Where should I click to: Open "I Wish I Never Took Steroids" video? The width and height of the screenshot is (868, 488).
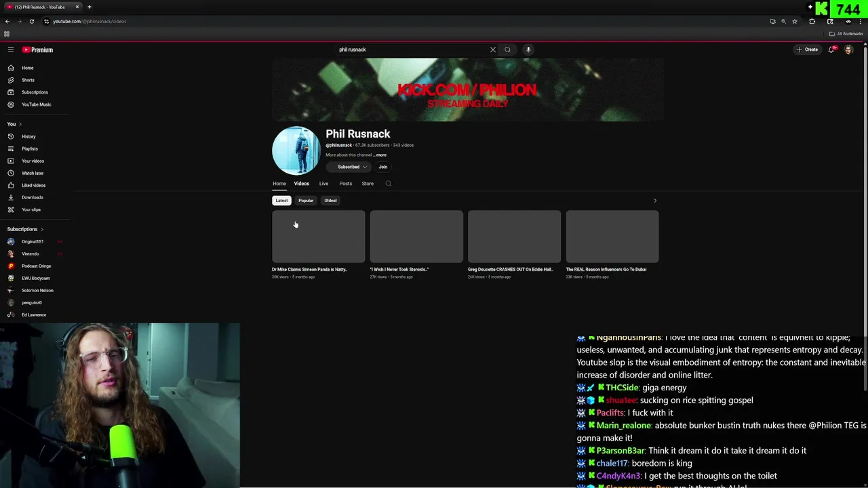(x=416, y=237)
